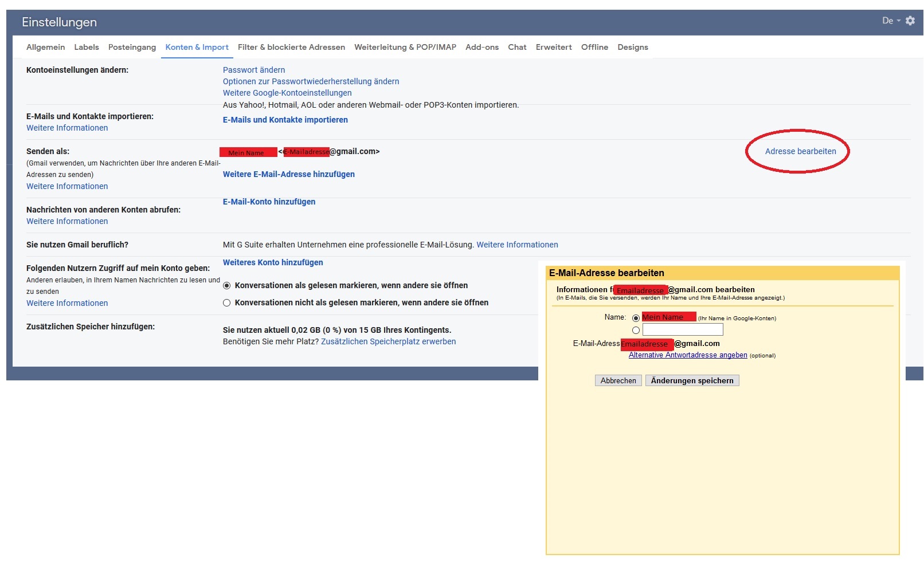The height and width of the screenshot is (574, 924).
Task: Select the custom name radio button
Action: 635,329
